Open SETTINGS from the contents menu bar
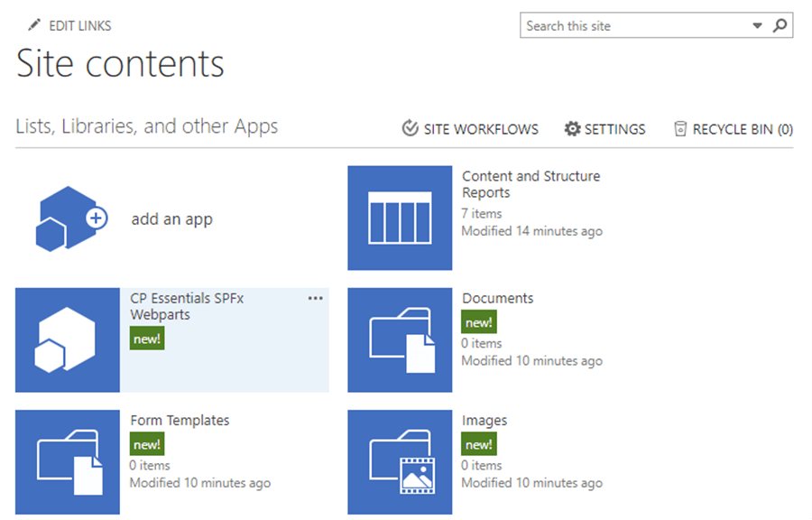 tap(615, 129)
